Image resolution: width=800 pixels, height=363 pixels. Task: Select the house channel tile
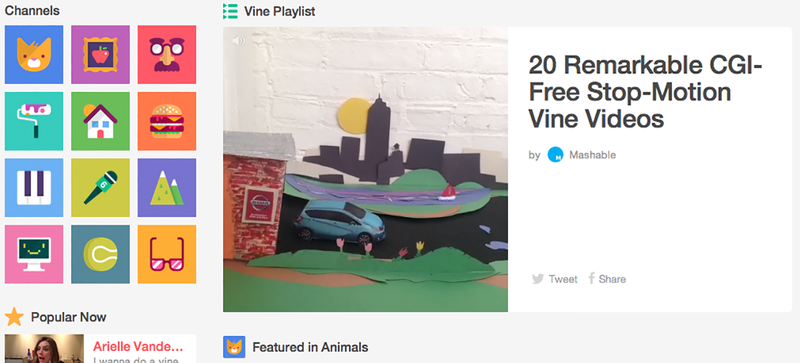101,121
